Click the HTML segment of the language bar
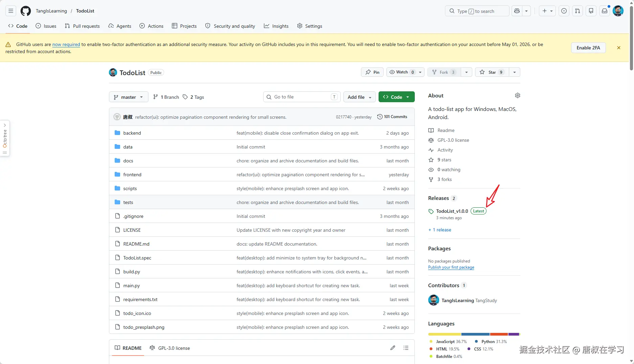Screen dimensions: 634x364 pos(499,334)
